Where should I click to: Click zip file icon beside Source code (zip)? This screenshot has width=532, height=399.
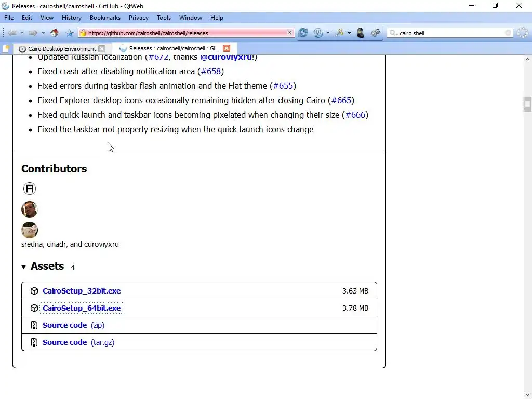click(34, 325)
